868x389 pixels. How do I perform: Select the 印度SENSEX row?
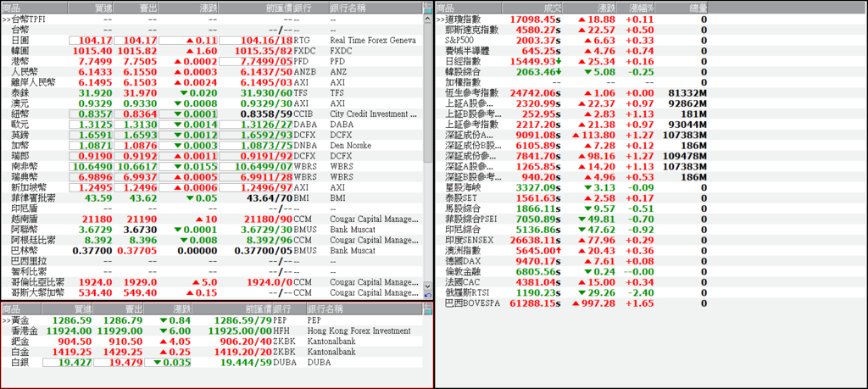[572, 240]
